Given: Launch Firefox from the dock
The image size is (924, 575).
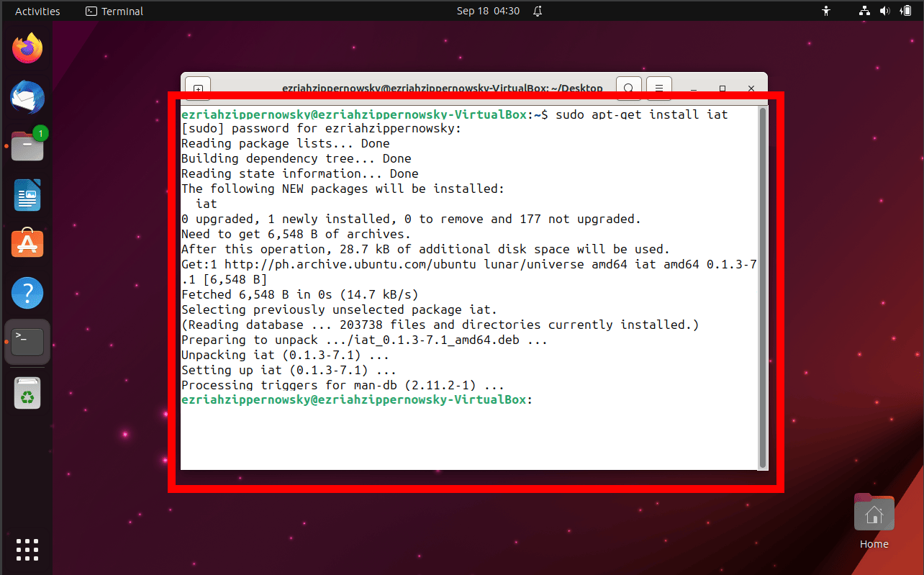Looking at the screenshot, I should pyautogui.click(x=27, y=47).
